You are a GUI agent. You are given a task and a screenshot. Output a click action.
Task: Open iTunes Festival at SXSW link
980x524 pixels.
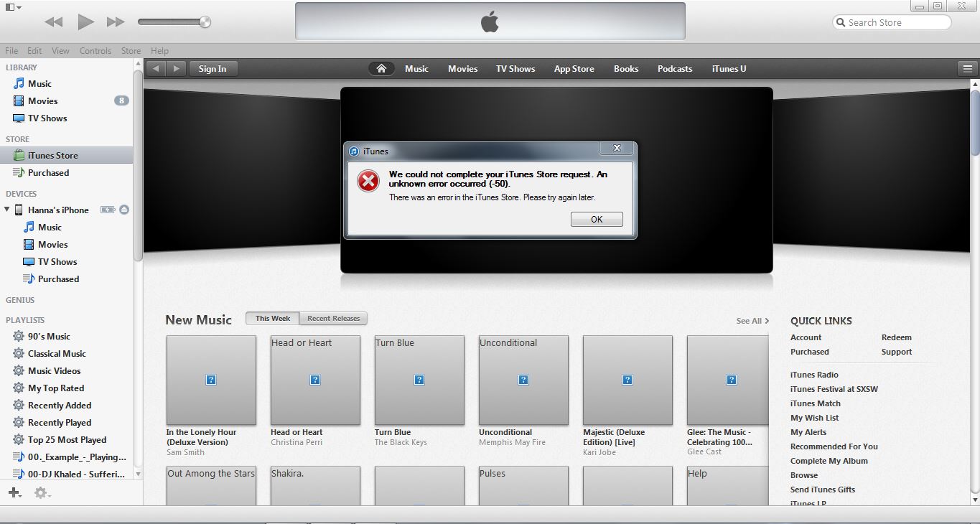[834, 389]
